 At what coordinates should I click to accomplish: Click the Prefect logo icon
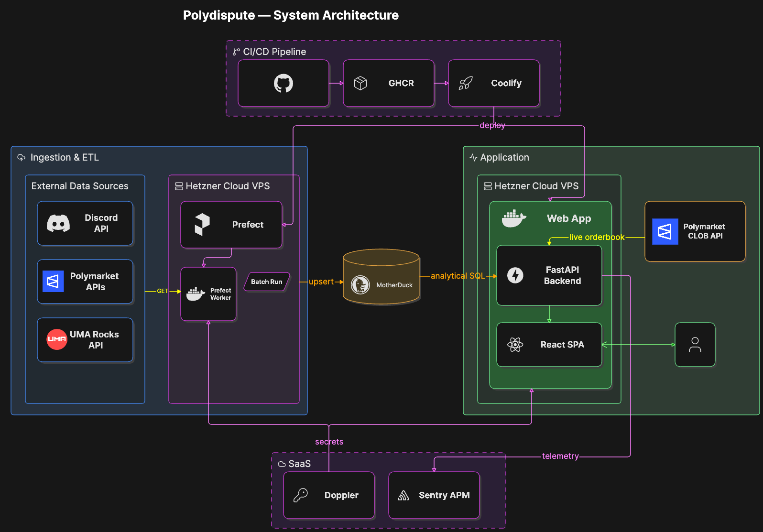[202, 225]
